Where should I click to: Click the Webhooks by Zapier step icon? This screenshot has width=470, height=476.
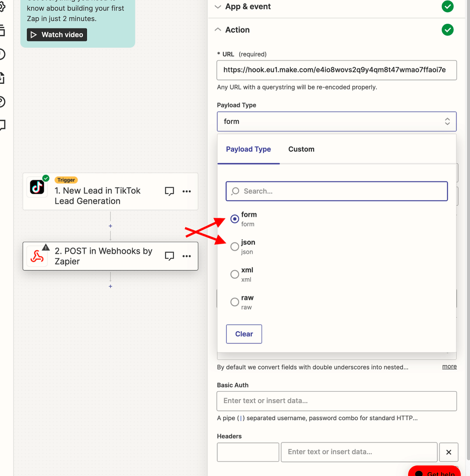tap(37, 256)
